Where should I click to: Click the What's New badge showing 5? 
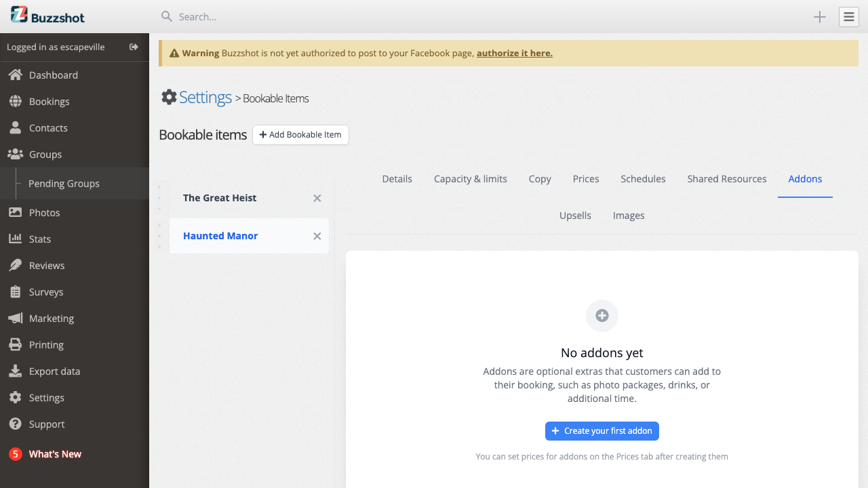[x=15, y=454]
